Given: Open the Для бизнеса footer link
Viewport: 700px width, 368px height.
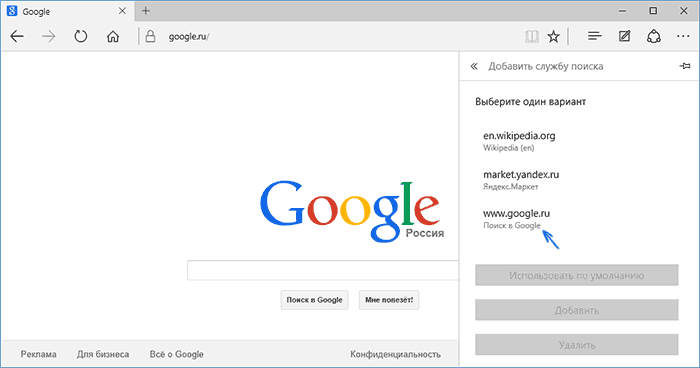Looking at the screenshot, I should click(103, 354).
